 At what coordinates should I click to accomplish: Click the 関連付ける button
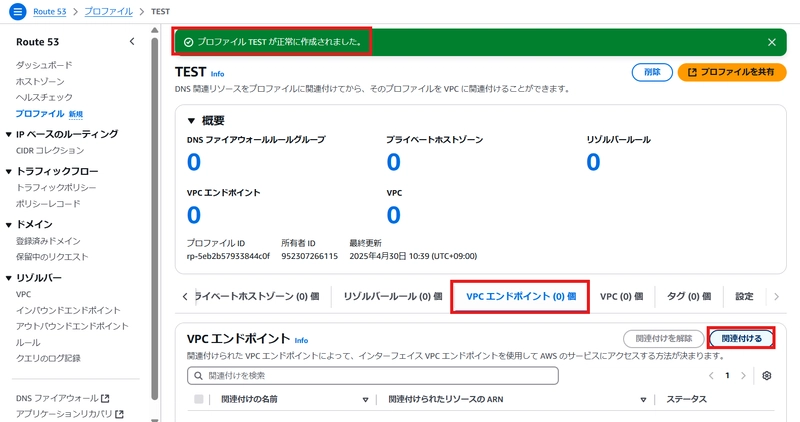click(741, 338)
